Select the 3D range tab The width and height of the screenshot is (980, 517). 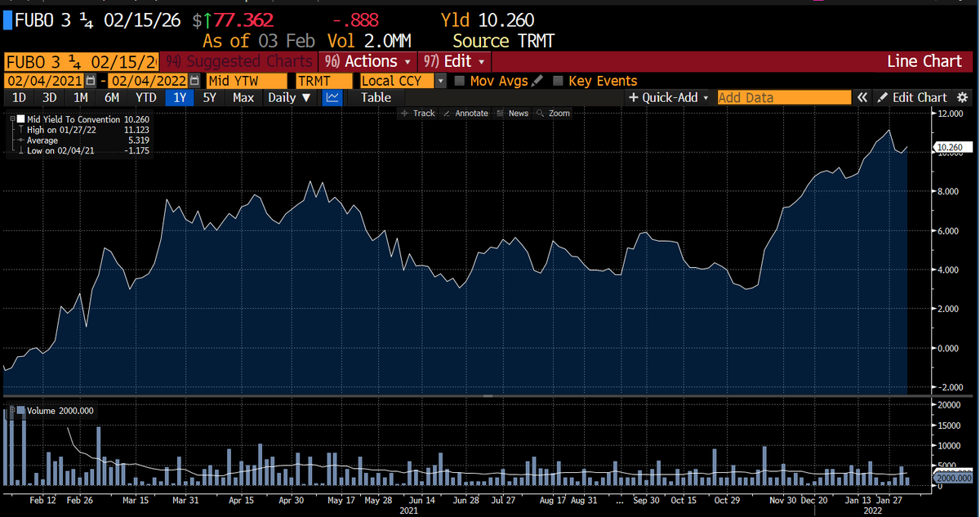point(49,97)
